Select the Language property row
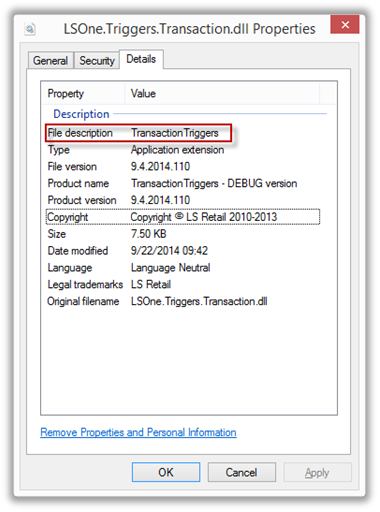The width and height of the screenshot is (380, 512). (183, 268)
